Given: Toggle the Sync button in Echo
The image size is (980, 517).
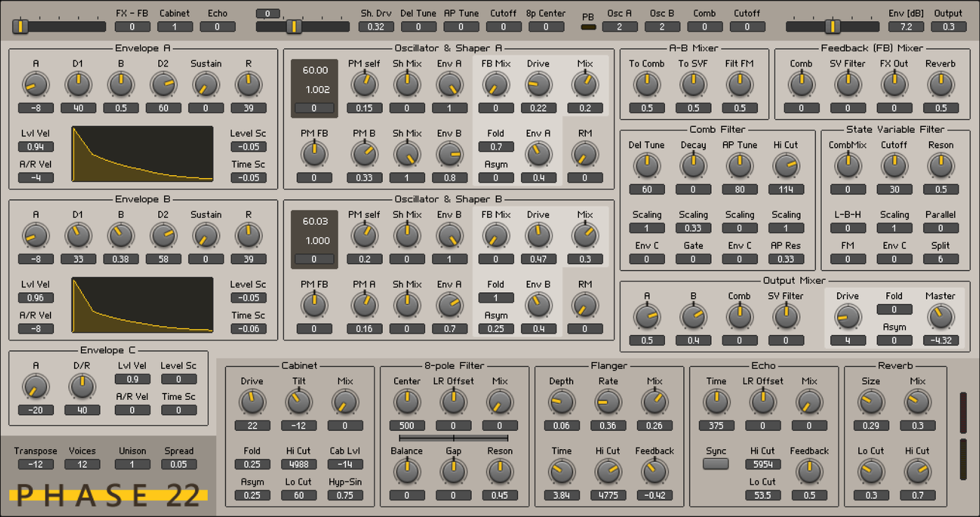Looking at the screenshot, I should click(x=716, y=464).
